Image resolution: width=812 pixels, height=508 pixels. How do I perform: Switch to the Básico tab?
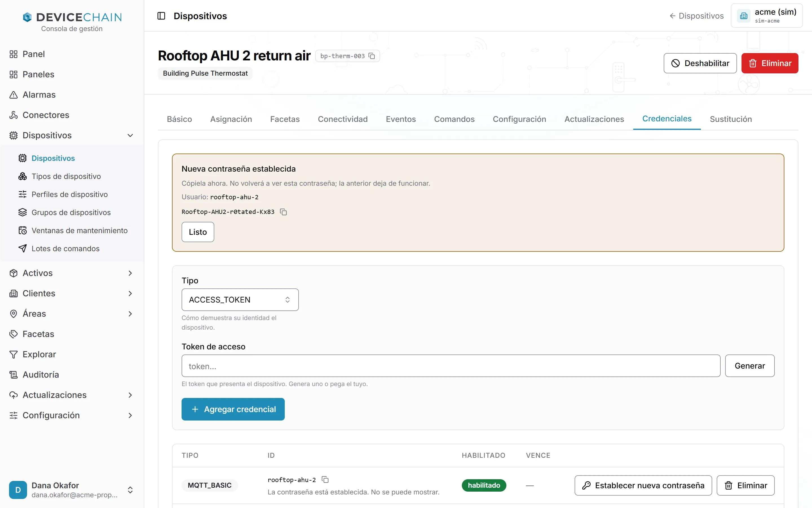(x=180, y=119)
